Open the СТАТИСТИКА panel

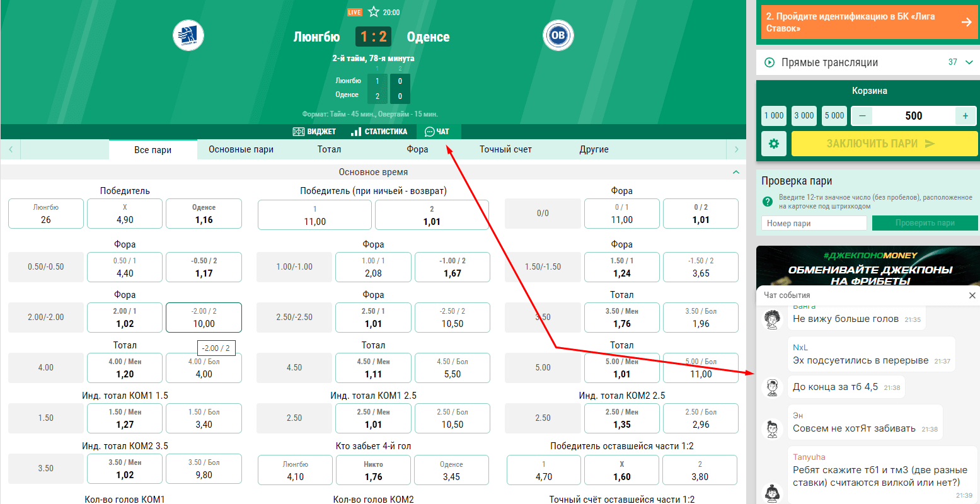point(379,132)
